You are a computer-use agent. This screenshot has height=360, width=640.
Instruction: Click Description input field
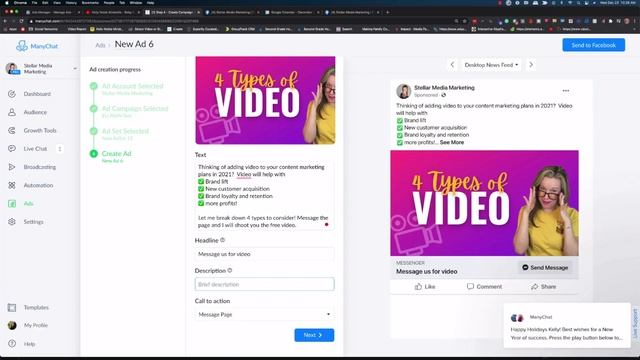pyautogui.click(x=264, y=284)
